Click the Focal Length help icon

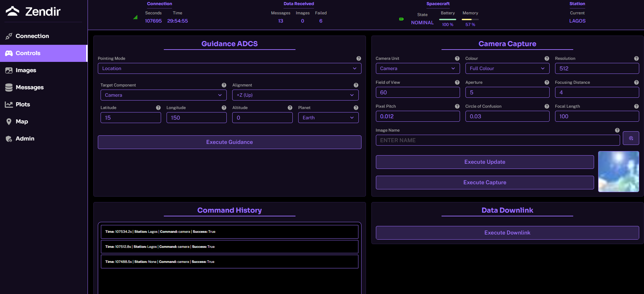click(x=636, y=106)
